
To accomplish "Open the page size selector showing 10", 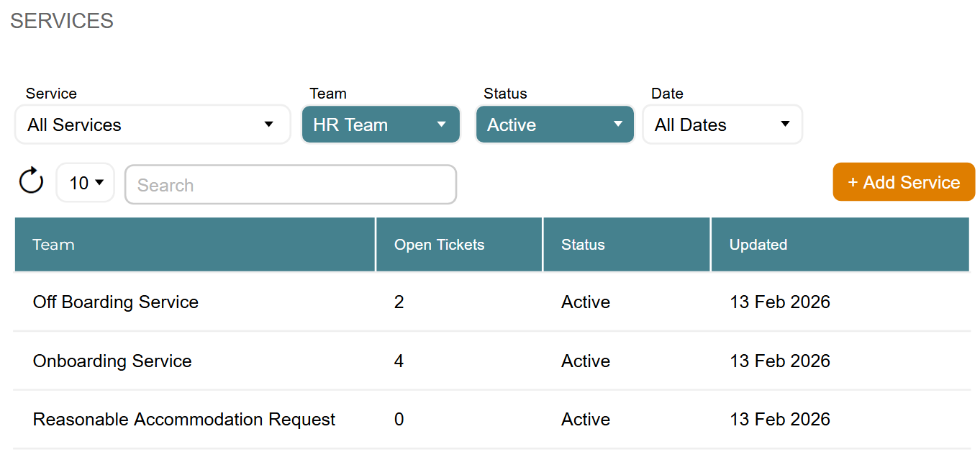I will pyautogui.click(x=85, y=182).
